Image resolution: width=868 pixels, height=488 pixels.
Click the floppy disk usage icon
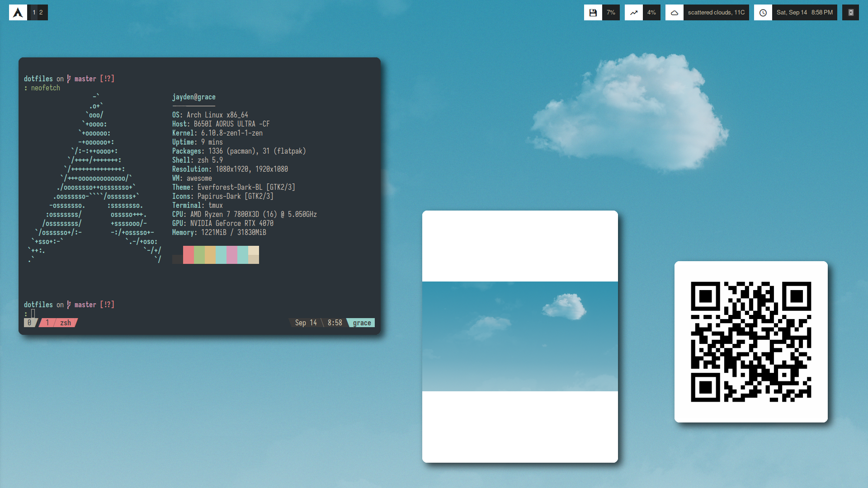pyautogui.click(x=593, y=13)
